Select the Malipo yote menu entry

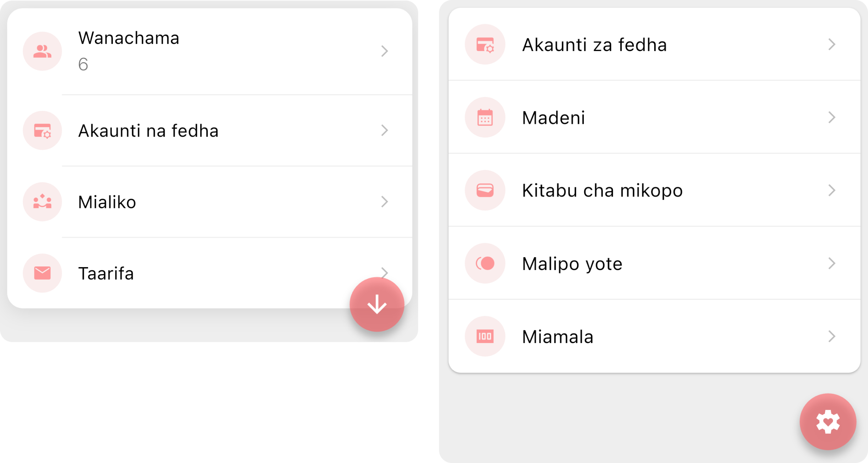pos(572,263)
